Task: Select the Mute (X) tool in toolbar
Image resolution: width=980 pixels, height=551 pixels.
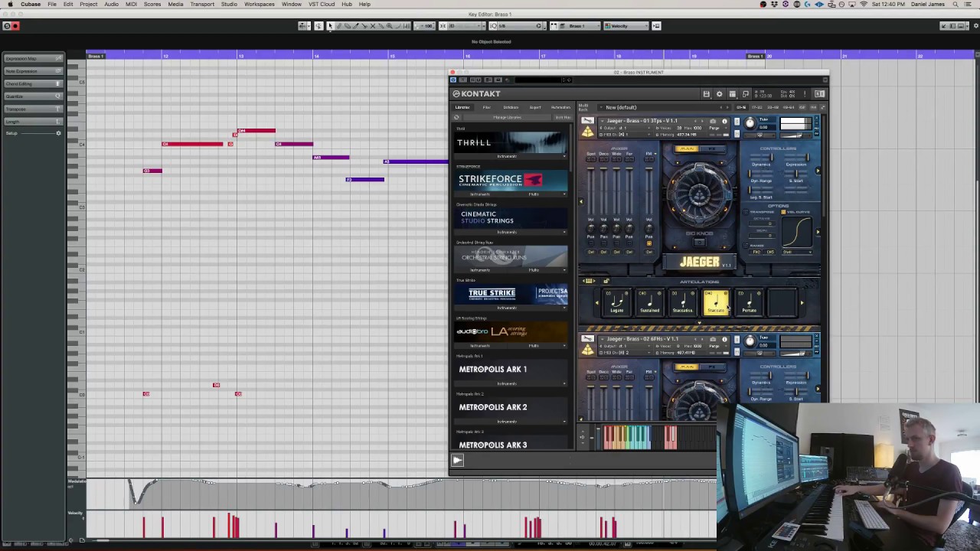Action: pyautogui.click(x=372, y=26)
